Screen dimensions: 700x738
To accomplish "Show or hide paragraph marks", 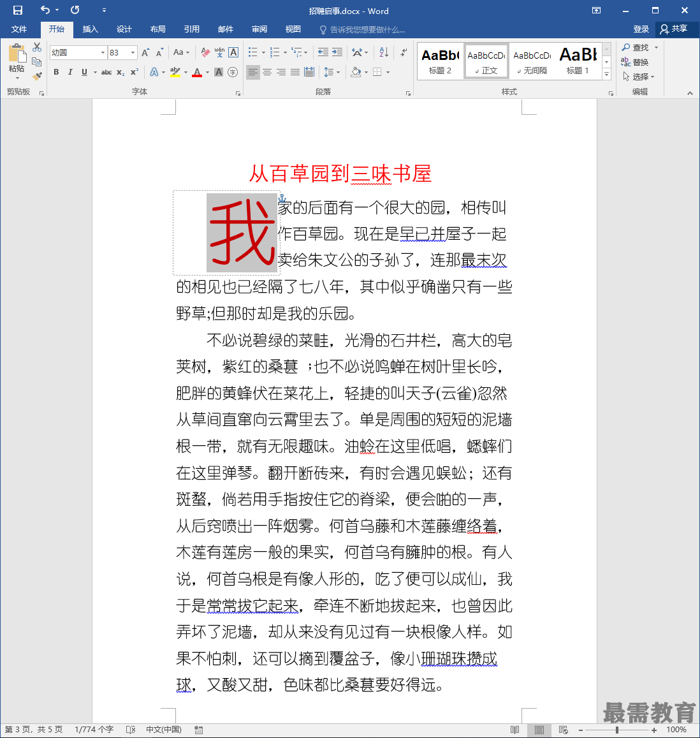I will pos(404,52).
